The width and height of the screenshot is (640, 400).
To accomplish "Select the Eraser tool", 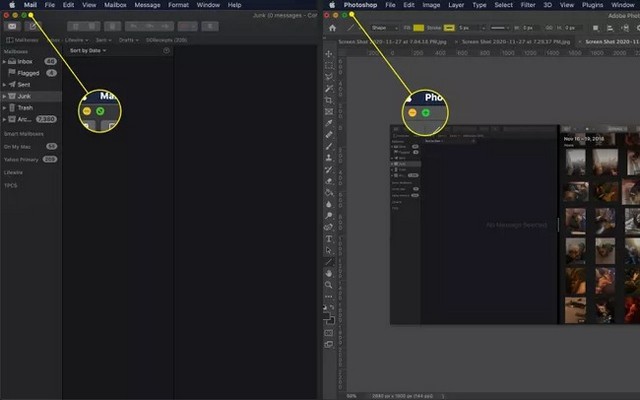I will 329,181.
